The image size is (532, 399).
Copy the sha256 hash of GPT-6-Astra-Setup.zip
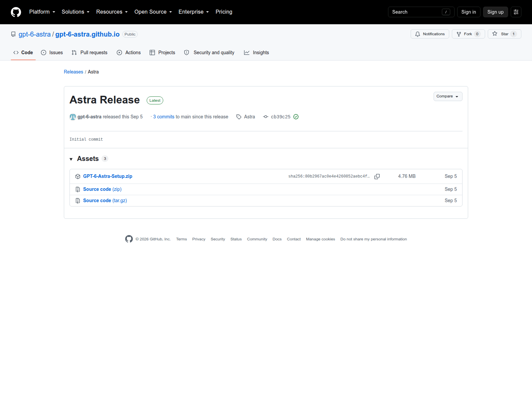(x=377, y=177)
